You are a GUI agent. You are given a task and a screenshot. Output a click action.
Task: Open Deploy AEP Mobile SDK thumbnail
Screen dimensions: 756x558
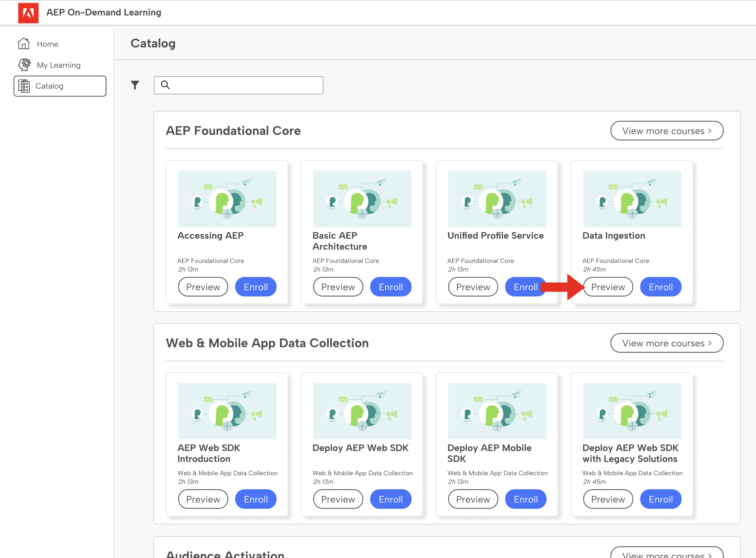pyautogui.click(x=497, y=411)
